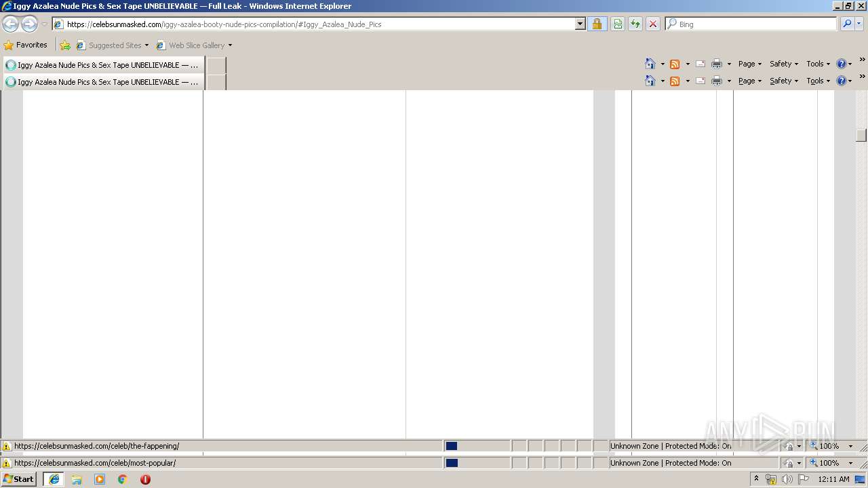Viewport: 868px width, 488px height.
Task: Click the progress indicator in the lower status bar
Action: tap(477, 463)
